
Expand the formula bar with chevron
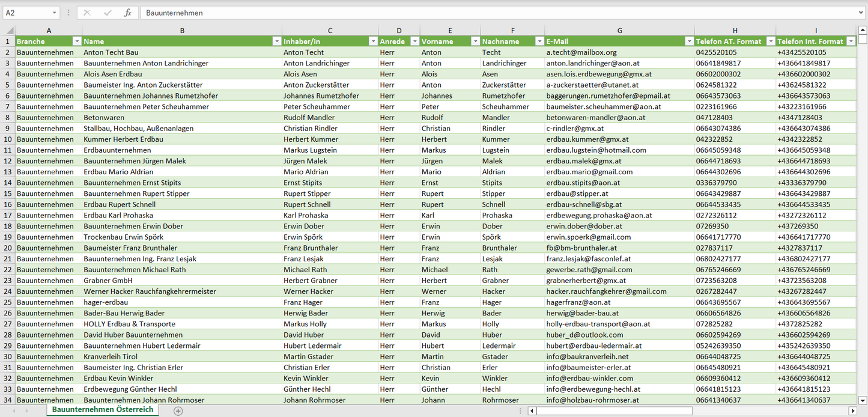(x=861, y=13)
